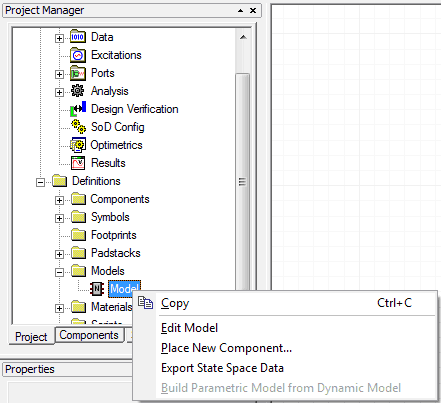
Task: Click the Copy icon in the context menu
Action: (x=146, y=303)
